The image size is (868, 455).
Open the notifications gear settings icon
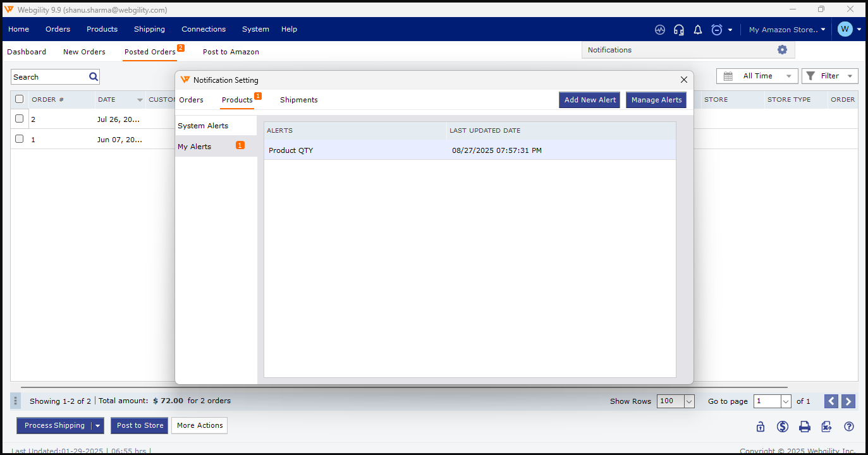782,50
